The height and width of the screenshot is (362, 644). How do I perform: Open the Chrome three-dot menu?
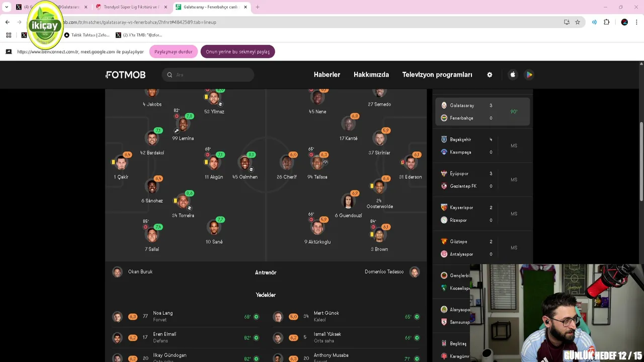pos(637,22)
